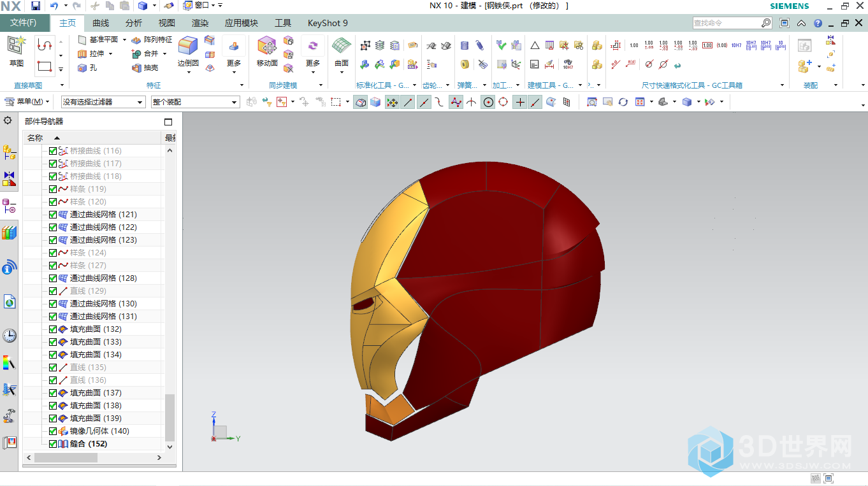The height and width of the screenshot is (486, 868).
Task: Click the help question mark icon
Action: point(818,23)
